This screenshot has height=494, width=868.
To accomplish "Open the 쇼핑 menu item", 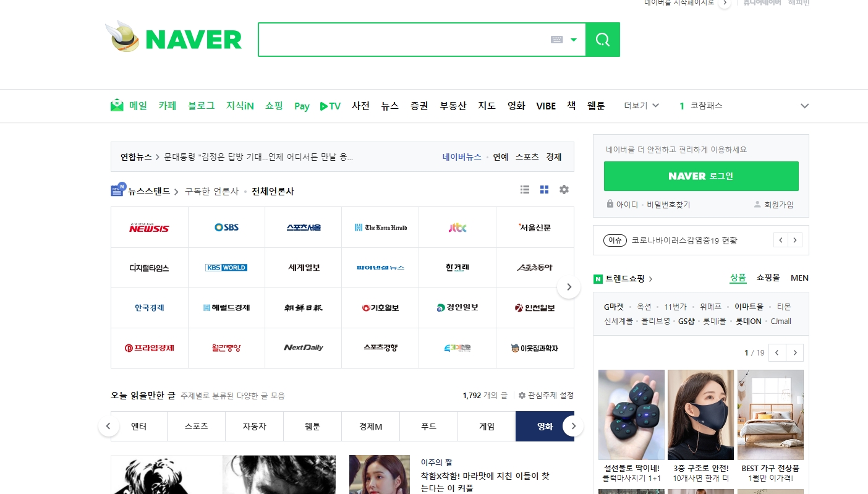I will [x=274, y=106].
